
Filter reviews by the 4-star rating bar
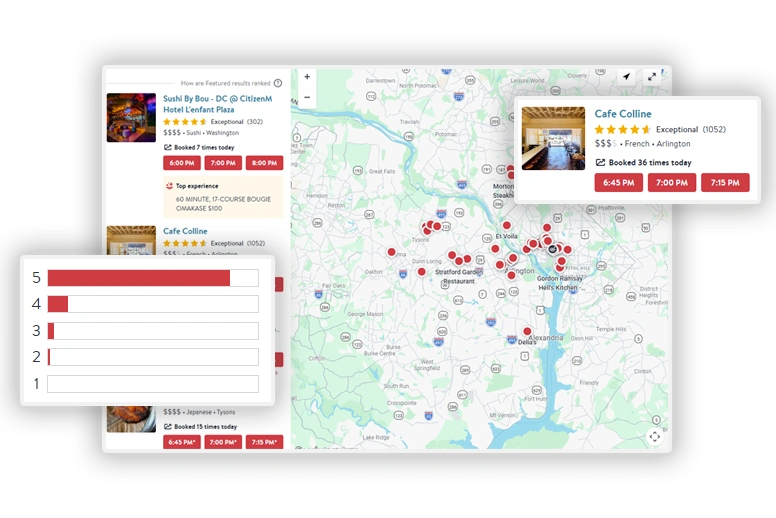(x=152, y=304)
